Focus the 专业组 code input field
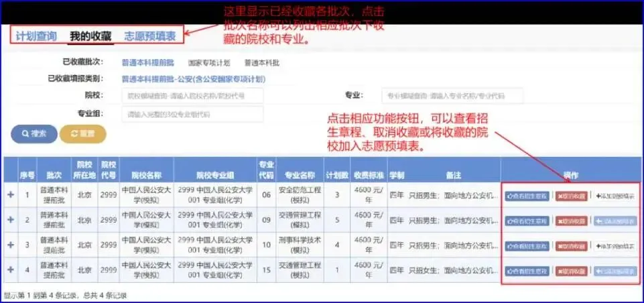The image size is (644, 303). [192, 114]
